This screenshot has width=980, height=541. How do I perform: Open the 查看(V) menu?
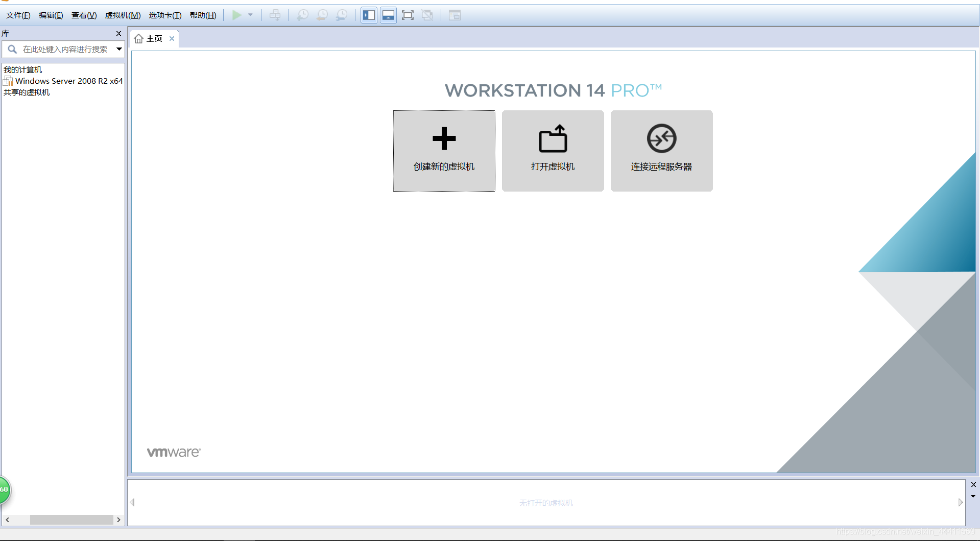coord(84,15)
